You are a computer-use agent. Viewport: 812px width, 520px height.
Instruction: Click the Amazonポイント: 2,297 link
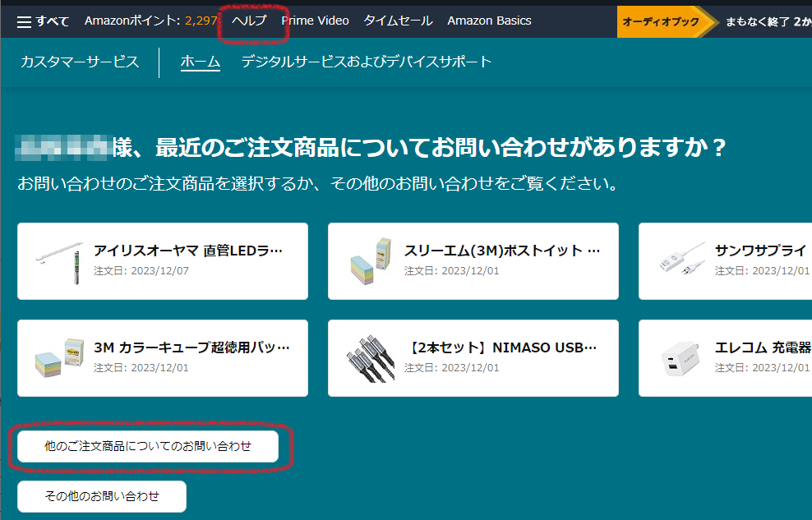point(150,21)
